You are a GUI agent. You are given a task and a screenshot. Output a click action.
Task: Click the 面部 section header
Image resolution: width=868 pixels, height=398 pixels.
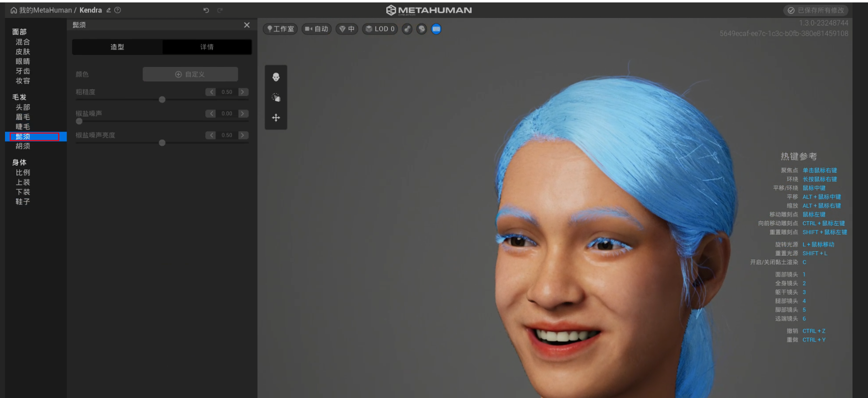pyautogui.click(x=19, y=32)
